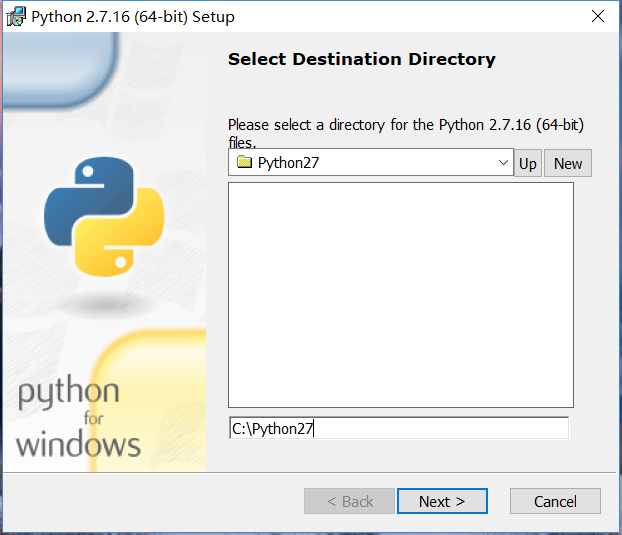This screenshot has width=622, height=535.
Task: Create a new folder with New button
Action: 568,163
